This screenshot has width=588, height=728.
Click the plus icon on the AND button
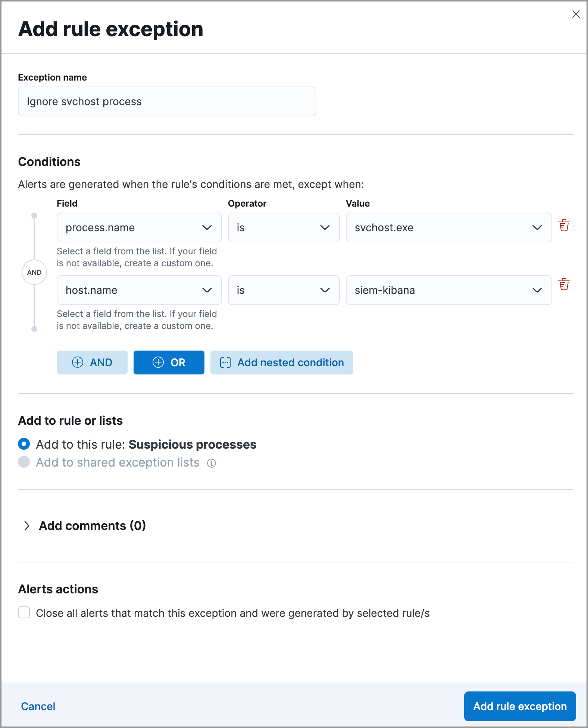point(78,362)
